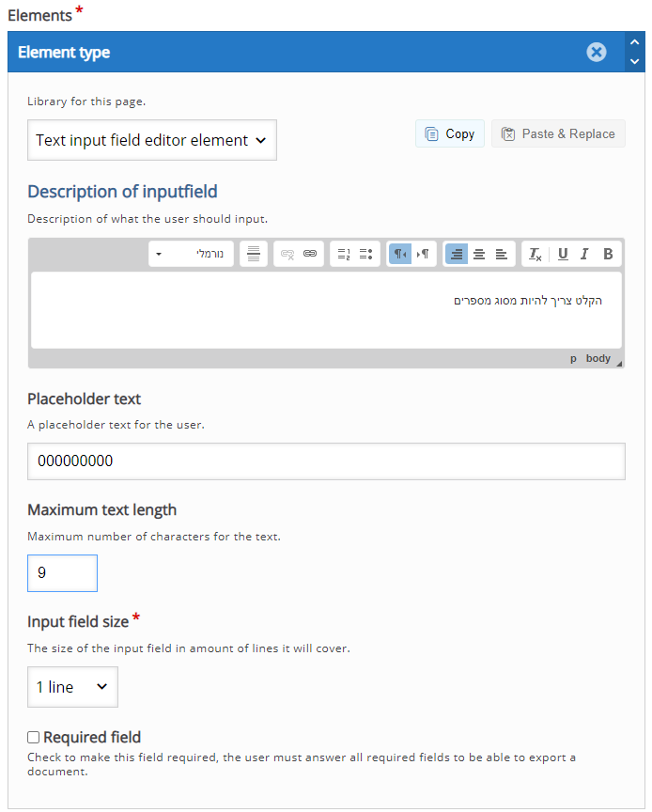Image resolution: width=652 pixels, height=812 pixels.
Task: Click the Paste & Replace button
Action: click(x=558, y=133)
